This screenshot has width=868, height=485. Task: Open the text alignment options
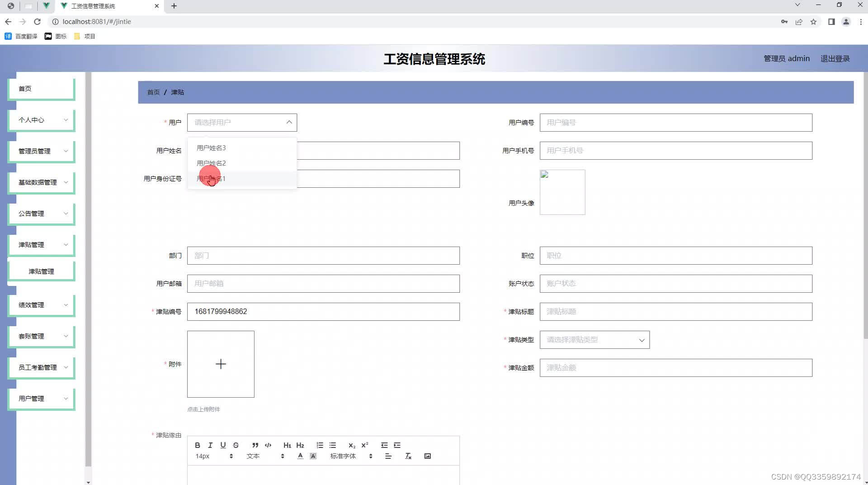(388, 456)
